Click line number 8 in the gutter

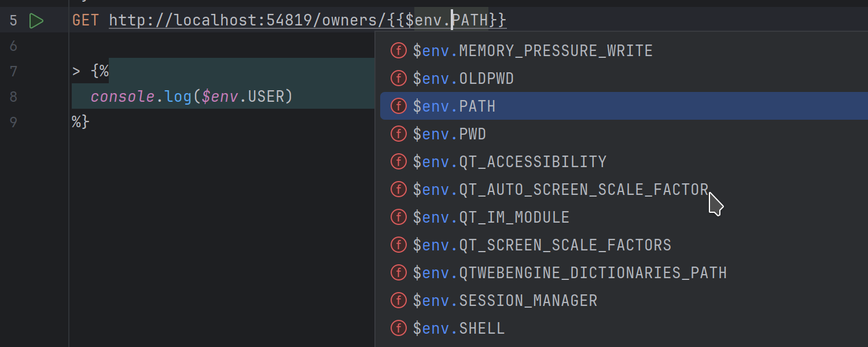13,97
